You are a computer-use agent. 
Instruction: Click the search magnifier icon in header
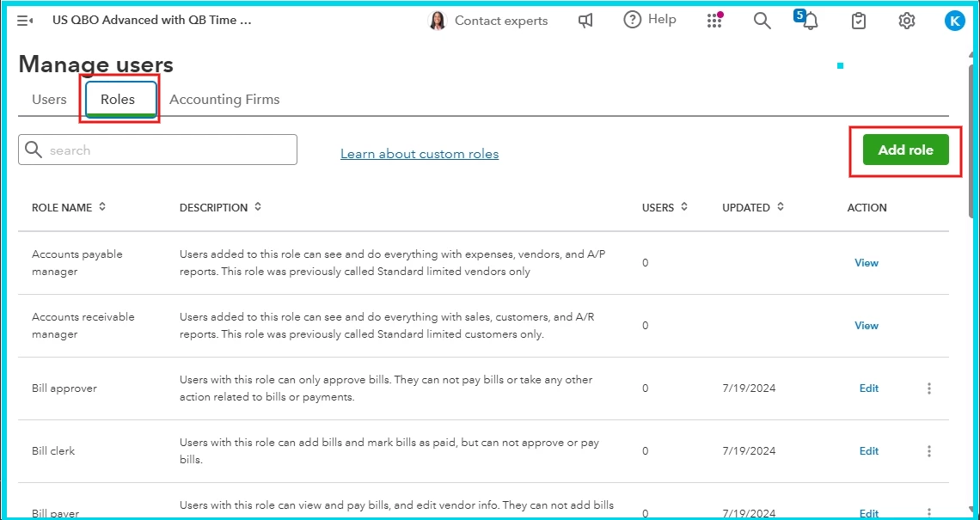click(x=762, y=21)
